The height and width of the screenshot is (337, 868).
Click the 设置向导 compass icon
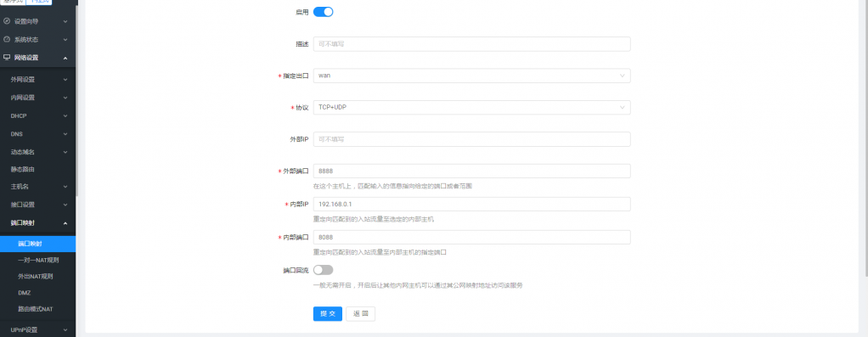(7, 21)
